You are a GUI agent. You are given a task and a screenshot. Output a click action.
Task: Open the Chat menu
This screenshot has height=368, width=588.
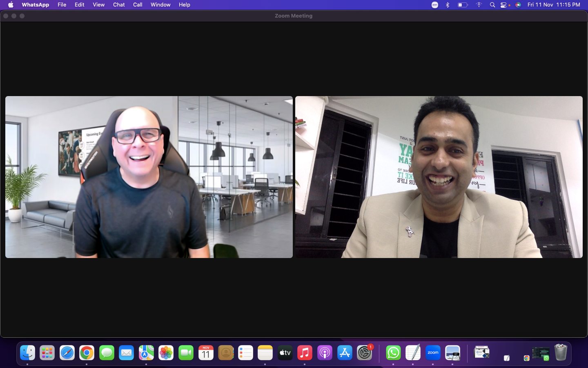[119, 5]
